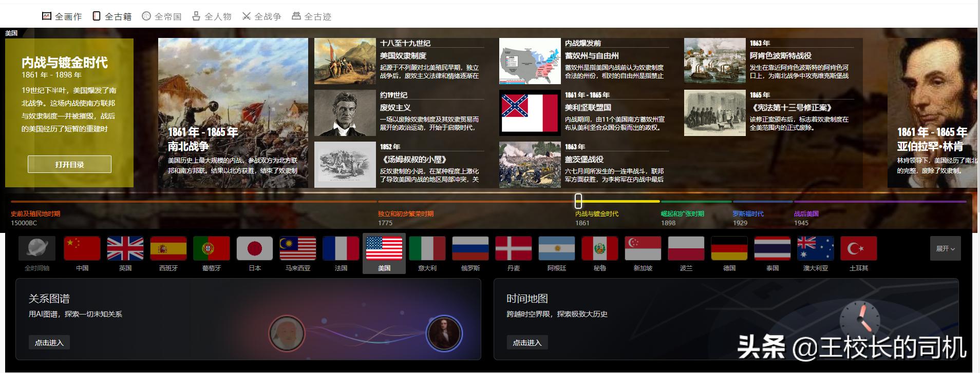Click the 美国奴隶制度 title link
This screenshot has width=980, height=373.
pyautogui.click(x=403, y=55)
